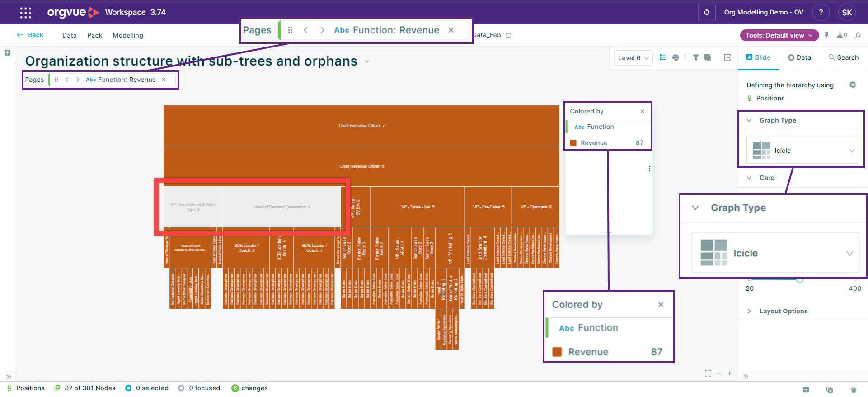Click the Function: Revenue page label

(x=121, y=80)
